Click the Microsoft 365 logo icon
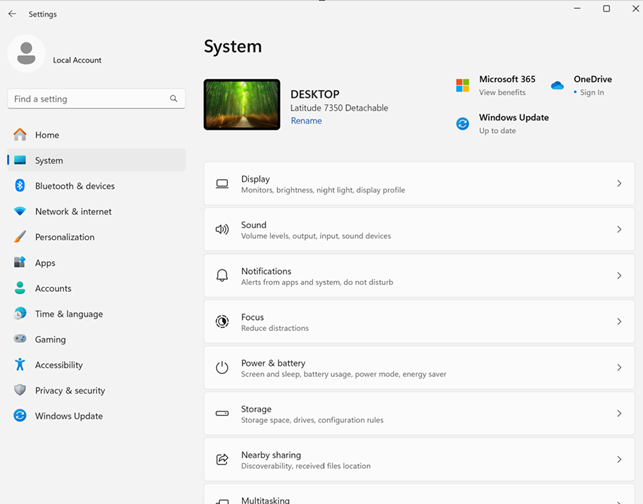The height and width of the screenshot is (504, 643). click(463, 85)
